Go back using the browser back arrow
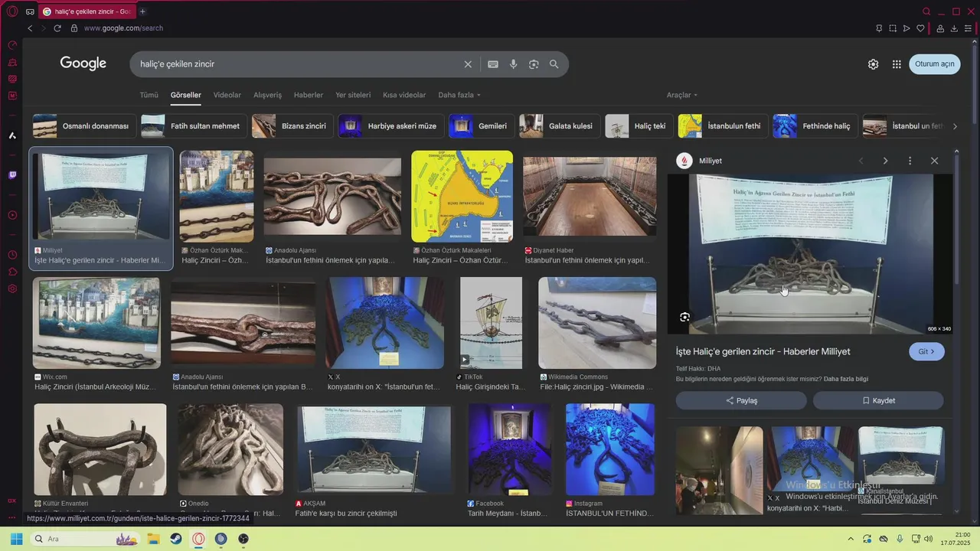The height and width of the screenshot is (551, 980). 30,28
